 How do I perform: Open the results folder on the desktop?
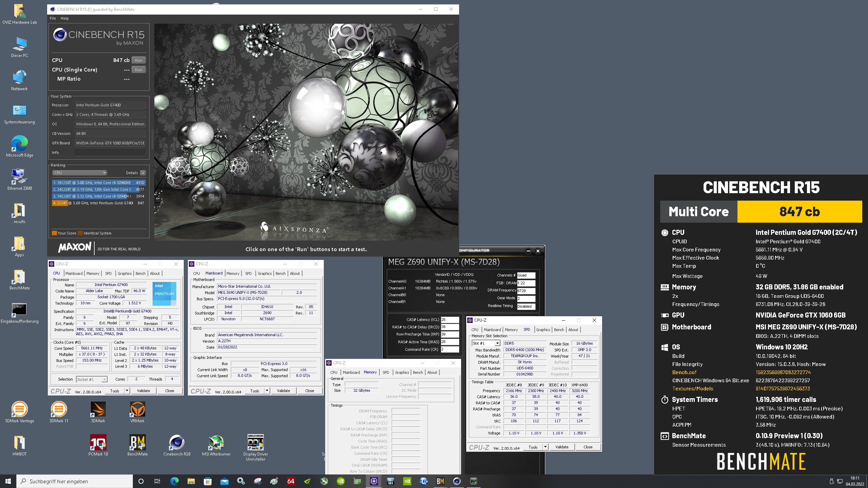[19, 213]
